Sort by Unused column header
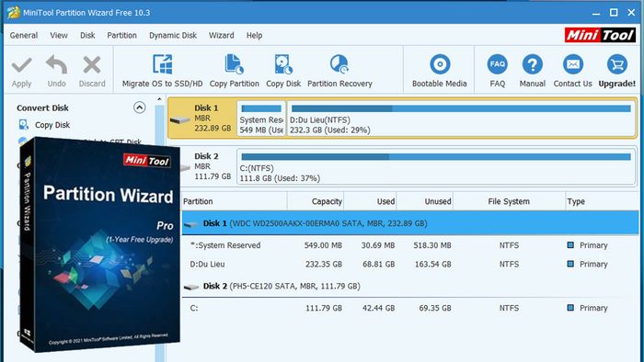This screenshot has width=644, height=362. click(x=425, y=201)
